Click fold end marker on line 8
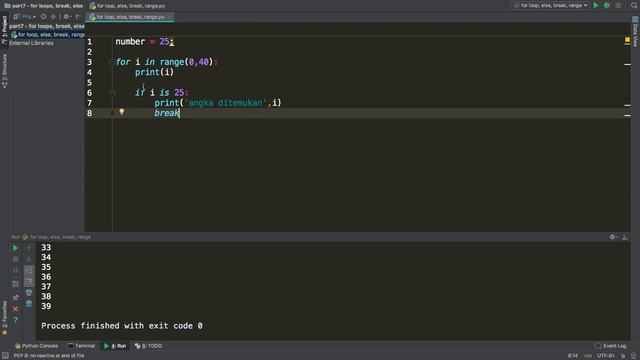This screenshot has width=640, height=360. tap(111, 113)
